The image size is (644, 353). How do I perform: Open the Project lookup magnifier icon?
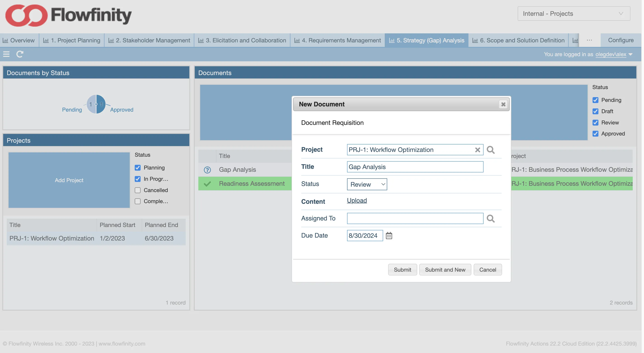(491, 150)
